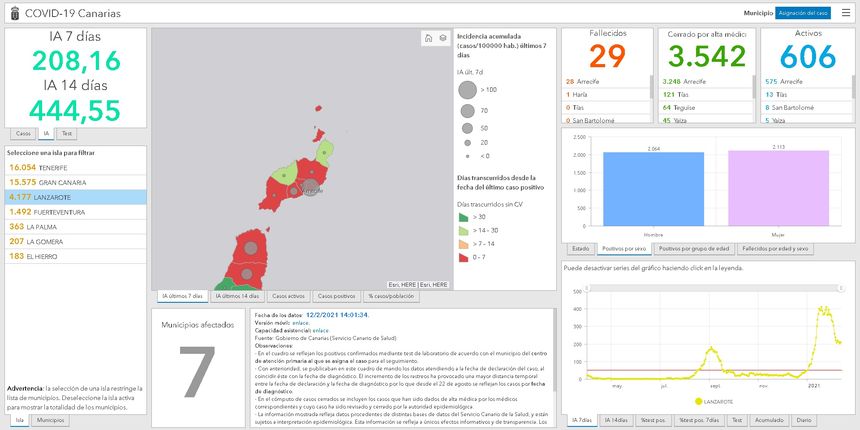Click the Municipio header button
860x430 pixels.
tap(757, 13)
